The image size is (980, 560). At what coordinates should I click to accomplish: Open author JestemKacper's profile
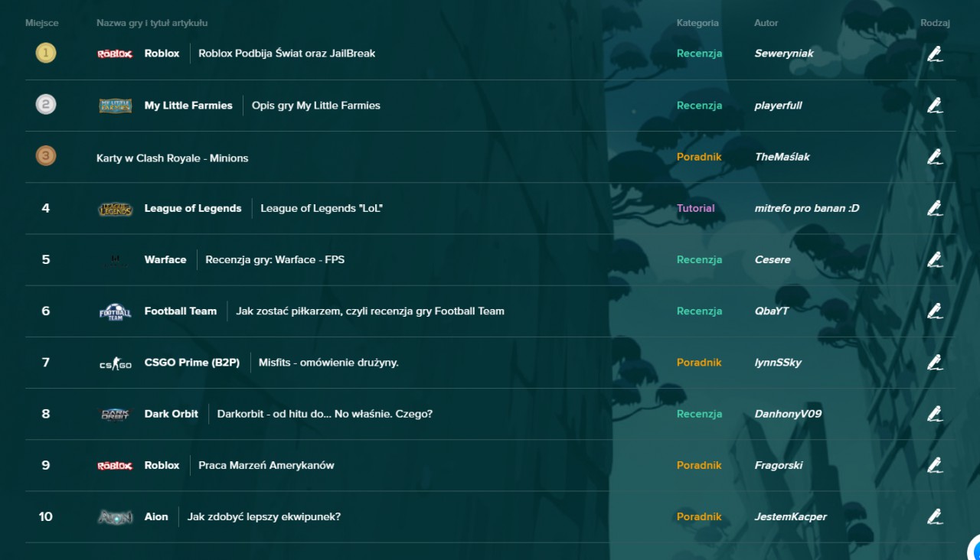[790, 517]
